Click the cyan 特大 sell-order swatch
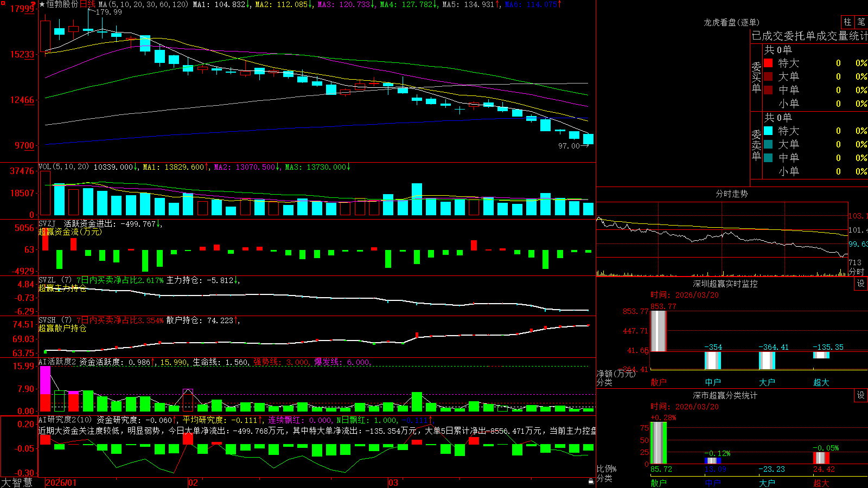 click(x=768, y=131)
